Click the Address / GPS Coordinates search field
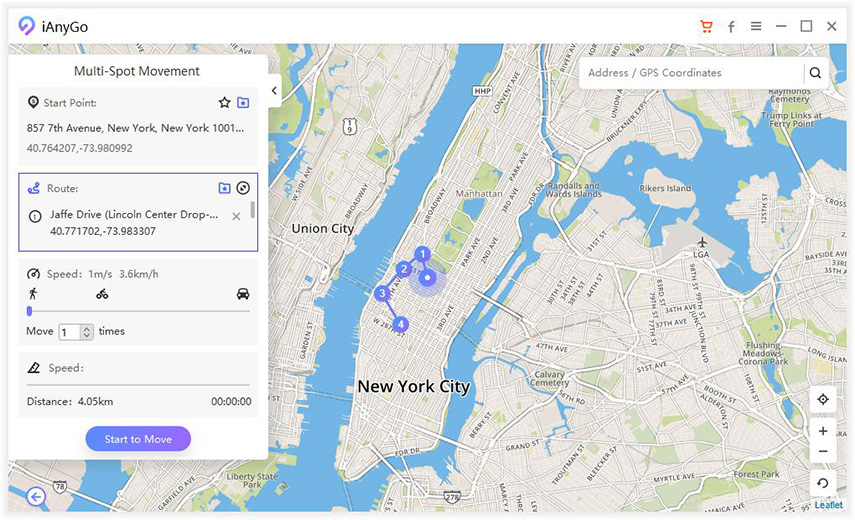Image resolution: width=855 pixels, height=520 pixels. coord(691,73)
